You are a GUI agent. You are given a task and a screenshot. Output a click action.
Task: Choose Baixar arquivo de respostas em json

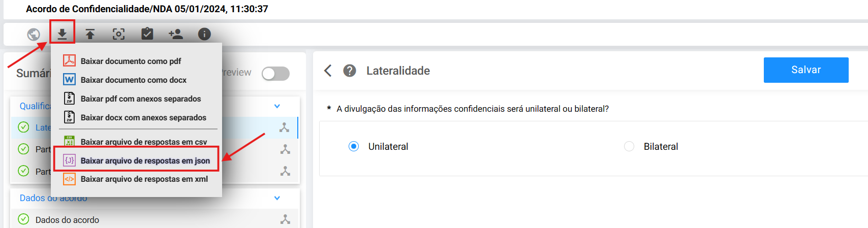coord(136,160)
